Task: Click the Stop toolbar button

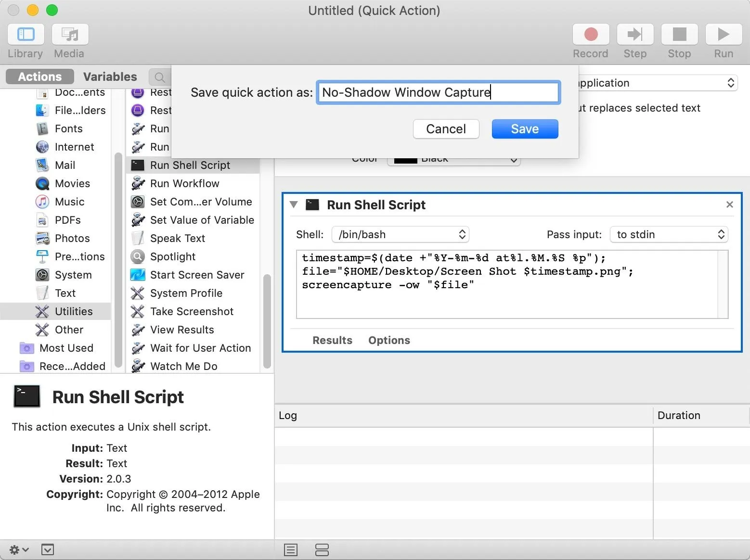Action: coord(679,34)
